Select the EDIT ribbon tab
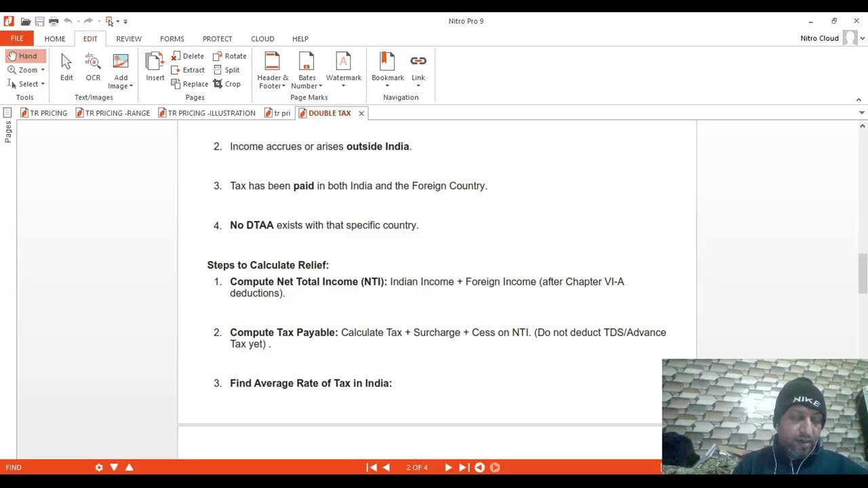Viewport: 868px width, 488px height. (90, 39)
